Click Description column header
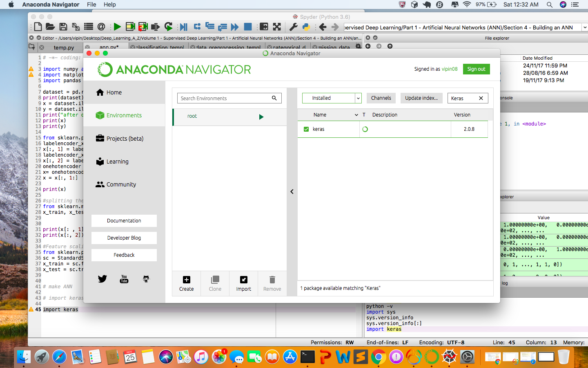The image size is (588, 368). (385, 115)
